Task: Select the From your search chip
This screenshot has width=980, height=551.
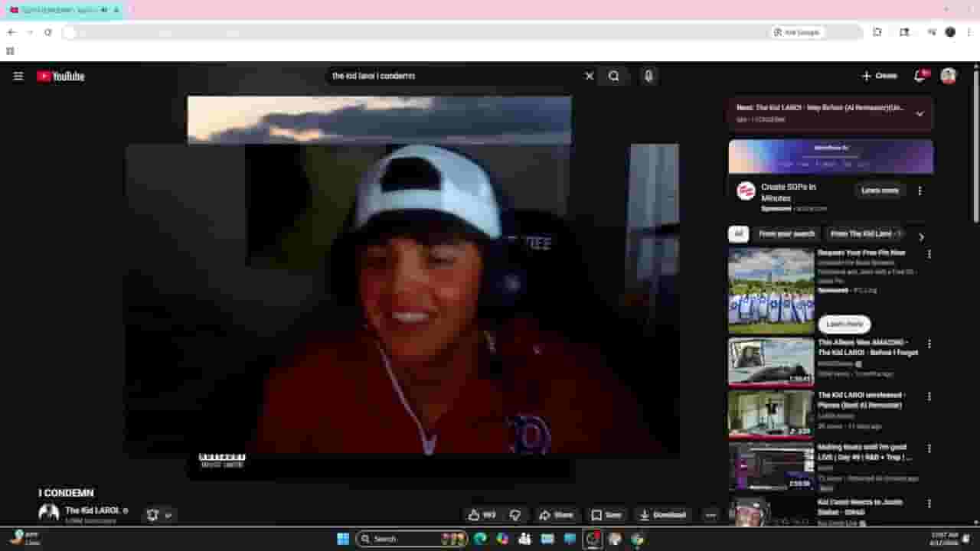Action: click(x=786, y=234)
